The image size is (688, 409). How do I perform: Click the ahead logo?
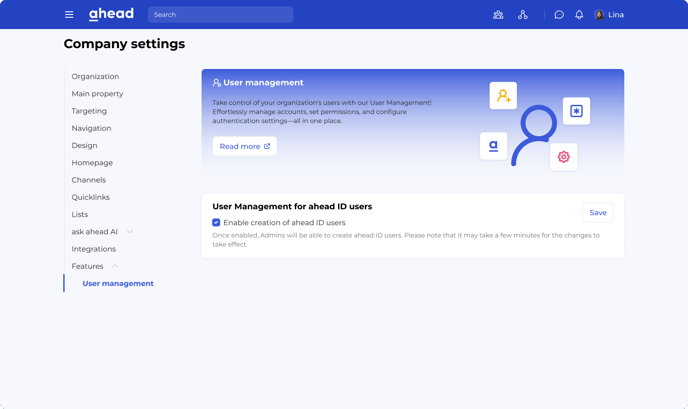pos(111,14)
